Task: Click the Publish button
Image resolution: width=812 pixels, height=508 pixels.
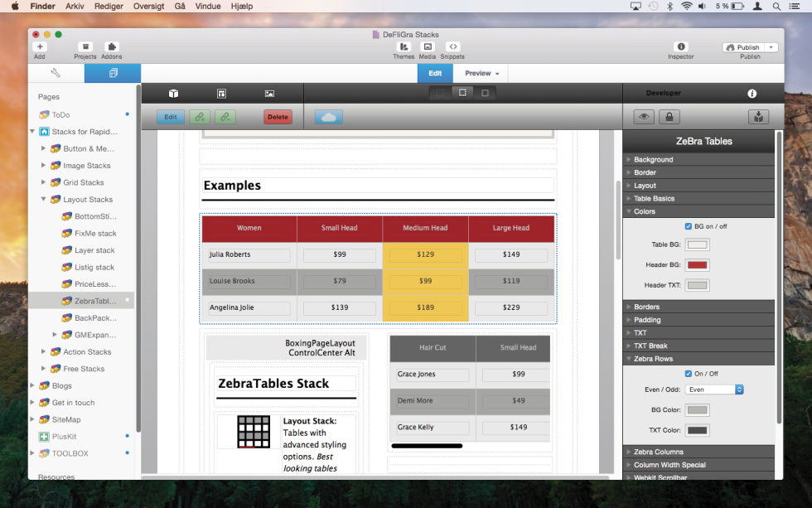Action: point(744,47)
